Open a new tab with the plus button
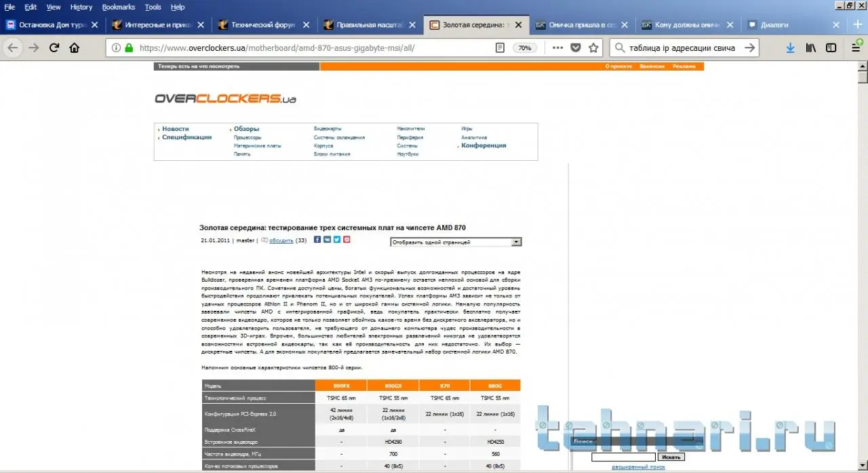868x473 pixels. click(x=856, y=24)
